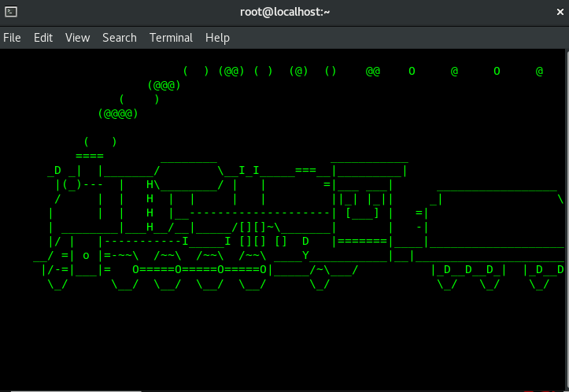Viewport: 569px width, 392px height.
Task: Open the Search menu
Action: point(120,38)
